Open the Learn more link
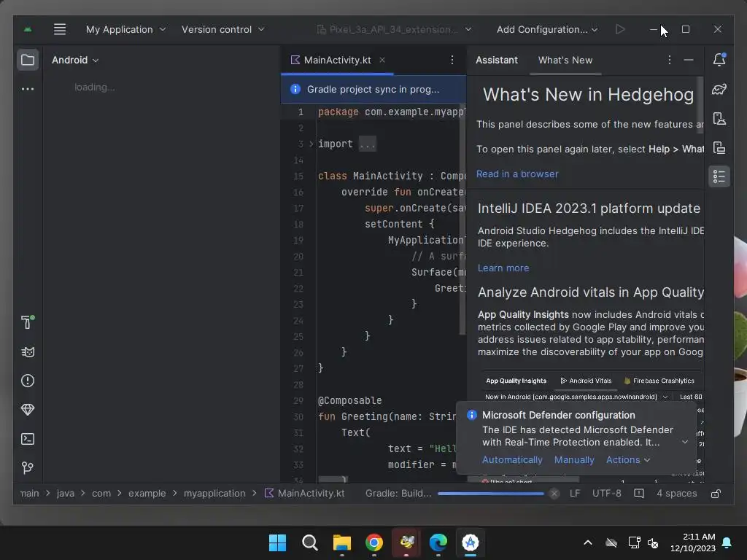 503,268
